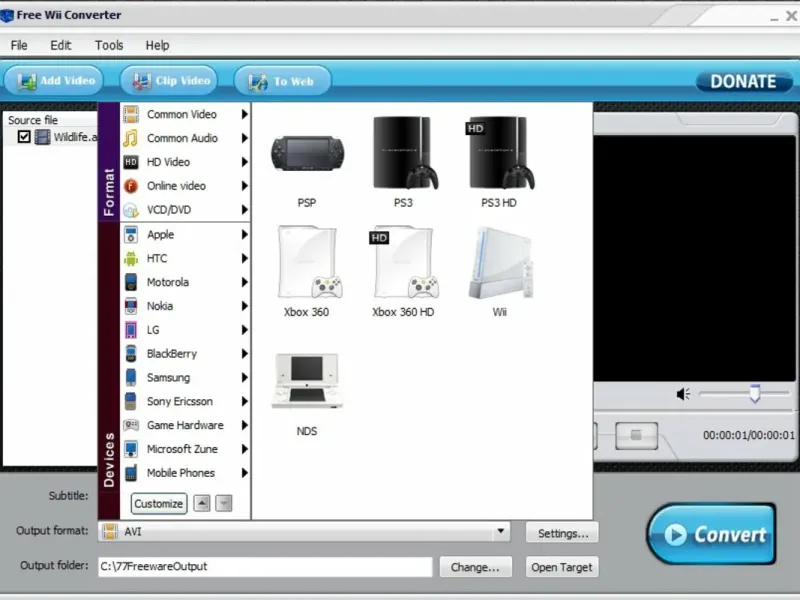Click the Common Video film icon

[x=131, y=114]
